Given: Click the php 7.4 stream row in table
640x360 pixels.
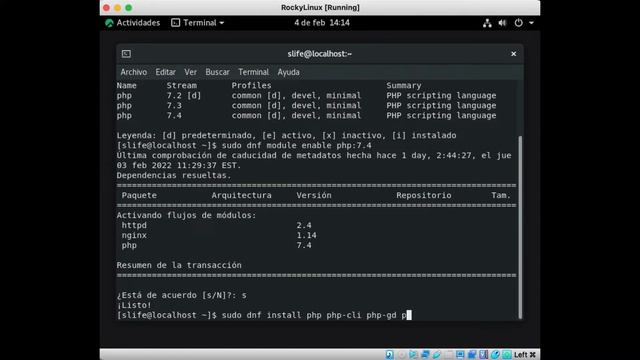Looking at the screenshot, I should pos(307,116).
